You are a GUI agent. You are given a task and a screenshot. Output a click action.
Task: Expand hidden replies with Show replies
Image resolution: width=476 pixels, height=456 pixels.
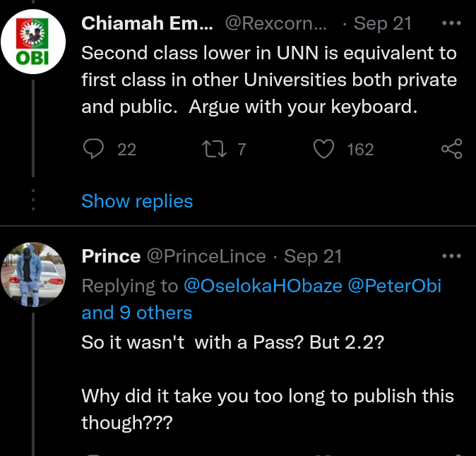(137, 201)
